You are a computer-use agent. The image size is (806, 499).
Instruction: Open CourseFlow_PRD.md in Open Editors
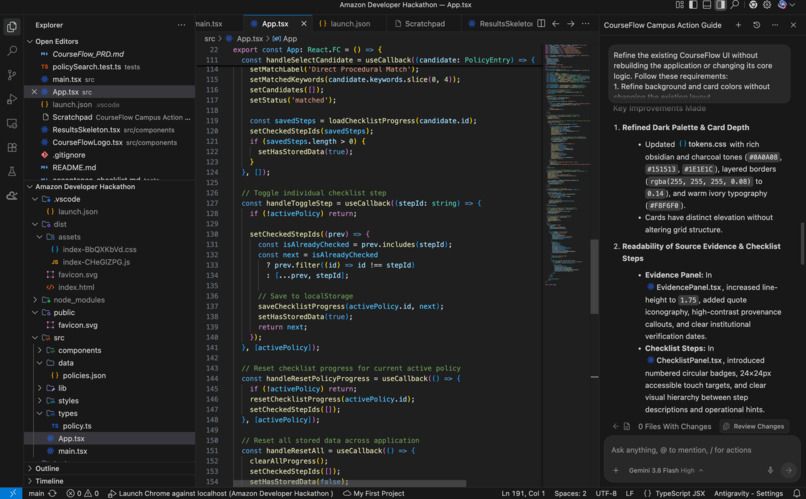[88, 54]
